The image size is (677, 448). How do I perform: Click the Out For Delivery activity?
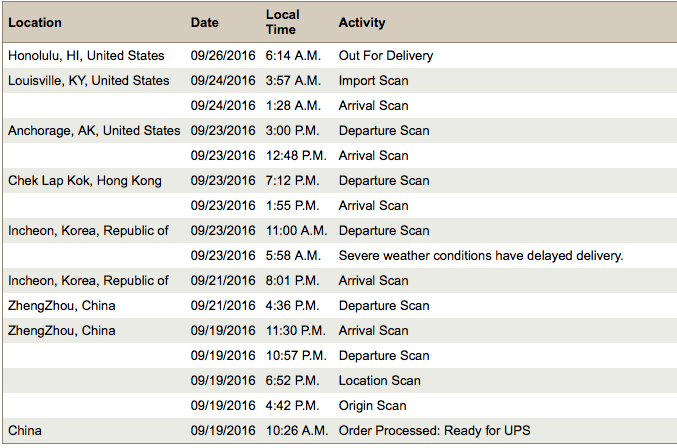pos(386,56)
